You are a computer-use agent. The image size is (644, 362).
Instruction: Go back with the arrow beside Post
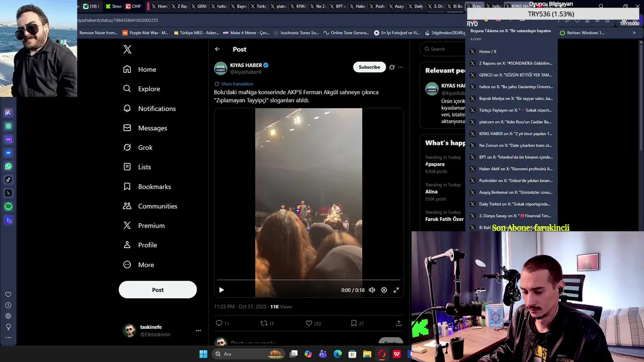[217, 49]
